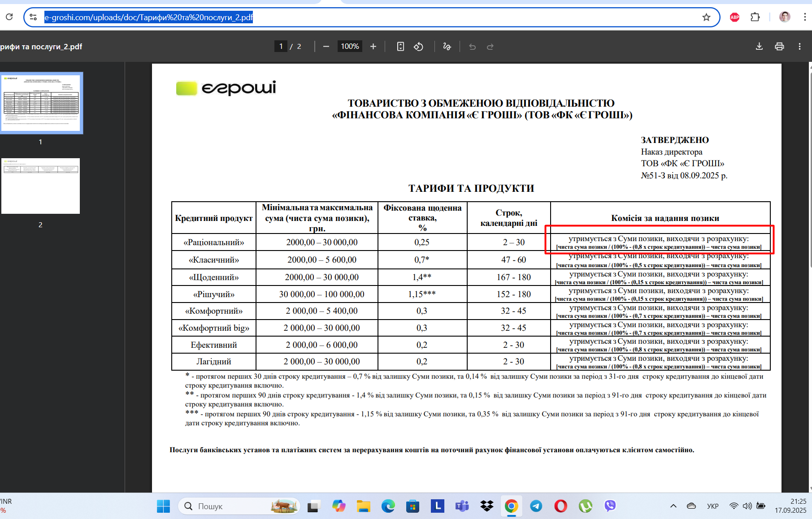Open the blue L app on taskbar

point(437,506)
